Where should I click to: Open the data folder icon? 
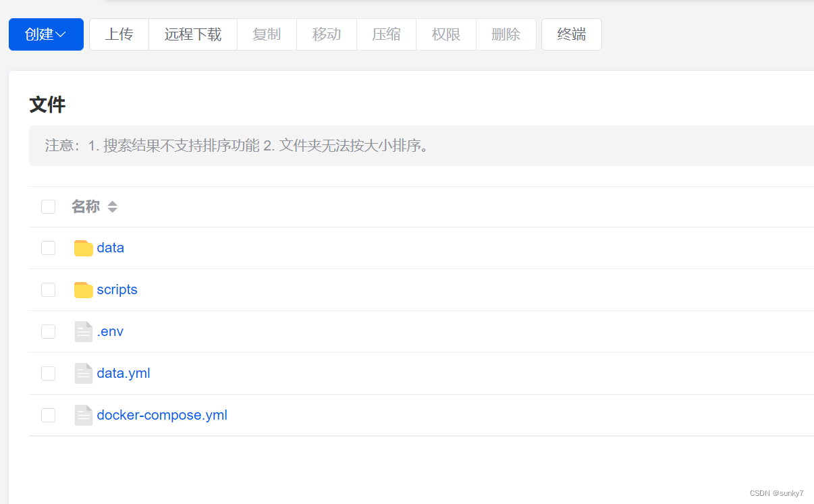tap(82, 248)
